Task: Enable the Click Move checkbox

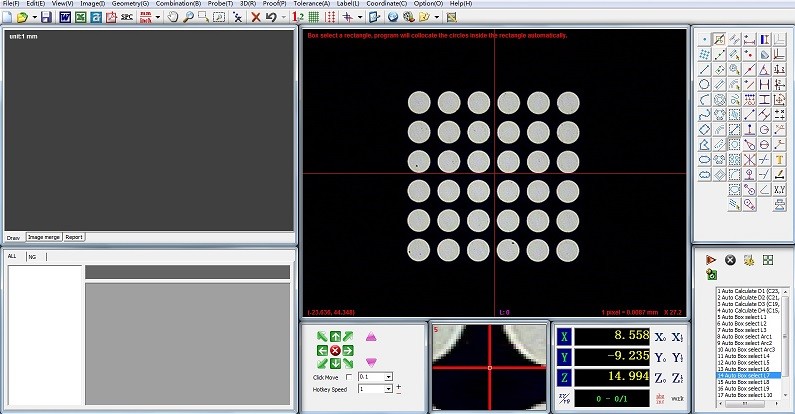Action: [x=349, y=377]
